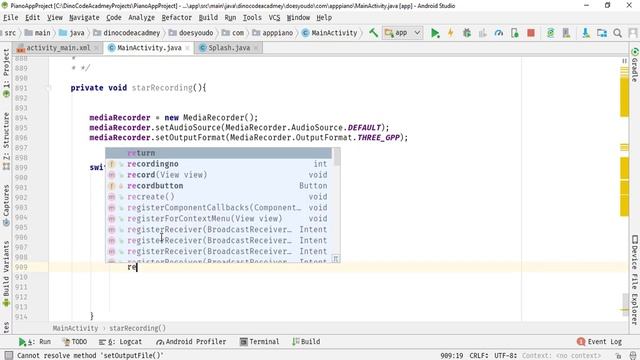This screenshot has height=360, width=640.
Task: Open the Analyze menu
Action: 141,18
